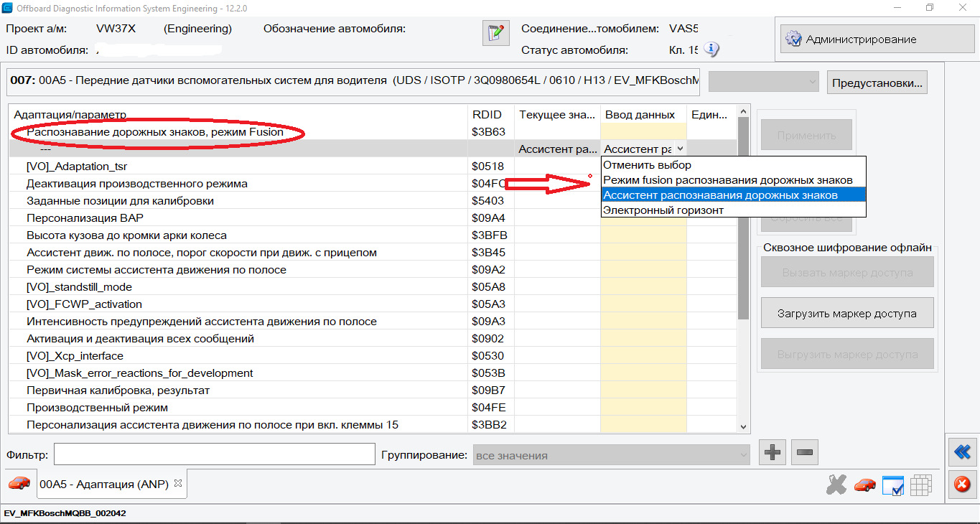Click the red car icon in bottom toolbar
Viewport: 980px width, 524px height.
click(864, 485)
